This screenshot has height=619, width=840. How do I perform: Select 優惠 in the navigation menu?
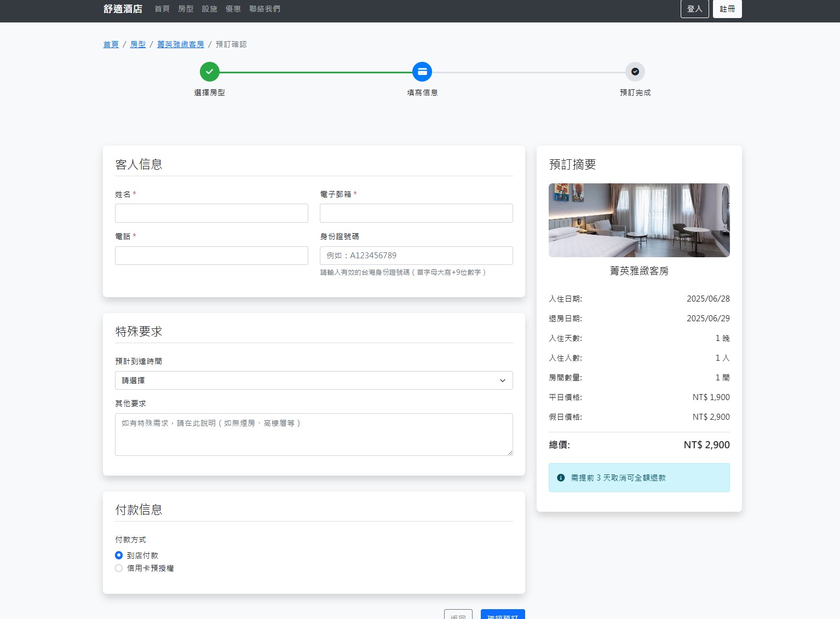click(233, 9)
